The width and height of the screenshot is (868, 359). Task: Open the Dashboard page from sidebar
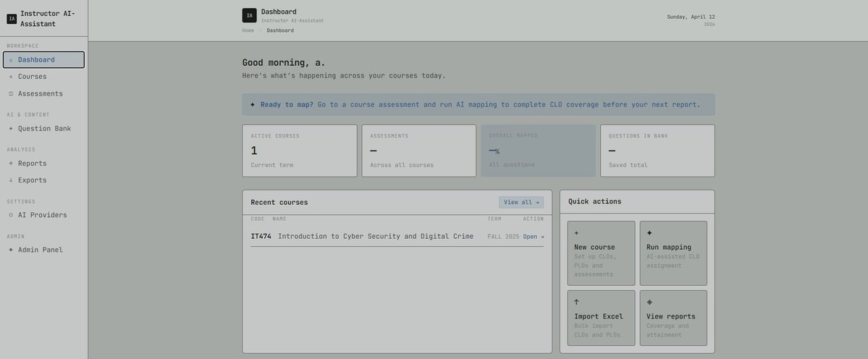(43, 60)
